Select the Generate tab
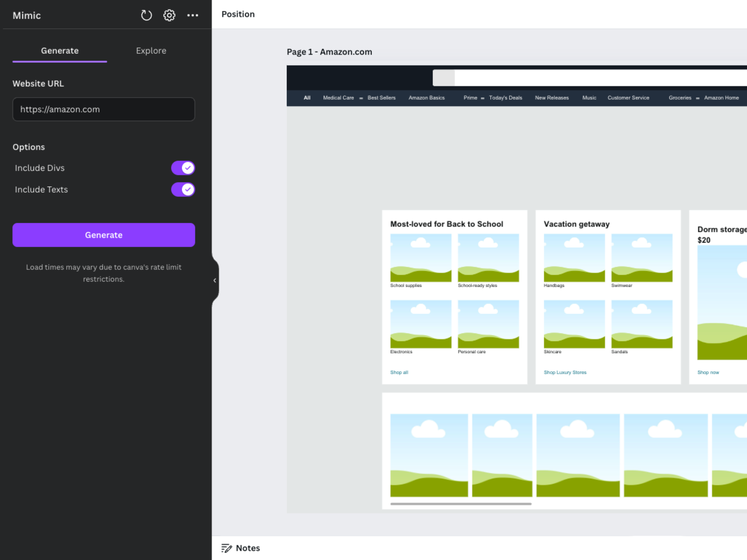 pos(60,51)
